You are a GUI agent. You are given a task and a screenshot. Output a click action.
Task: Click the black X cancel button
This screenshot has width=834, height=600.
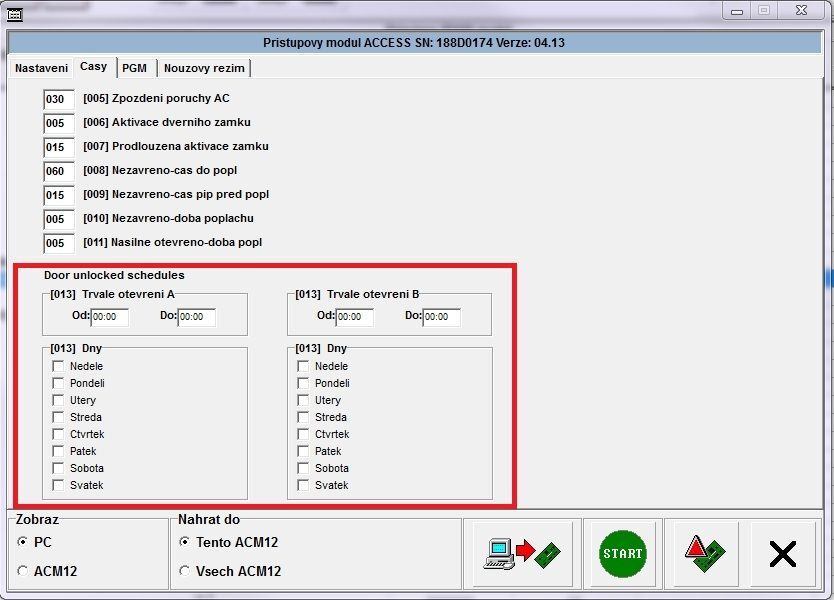pos(782,554)
